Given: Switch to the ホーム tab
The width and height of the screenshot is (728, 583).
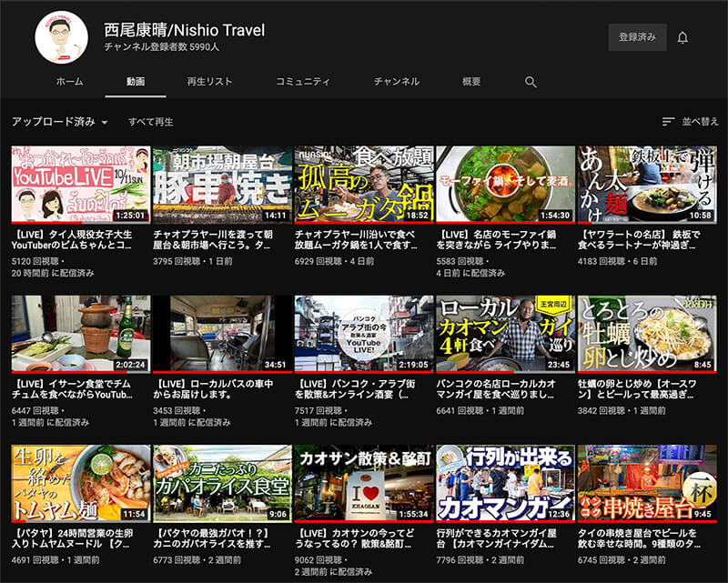Looking at the screenshot, I should [x=69, y=82].
